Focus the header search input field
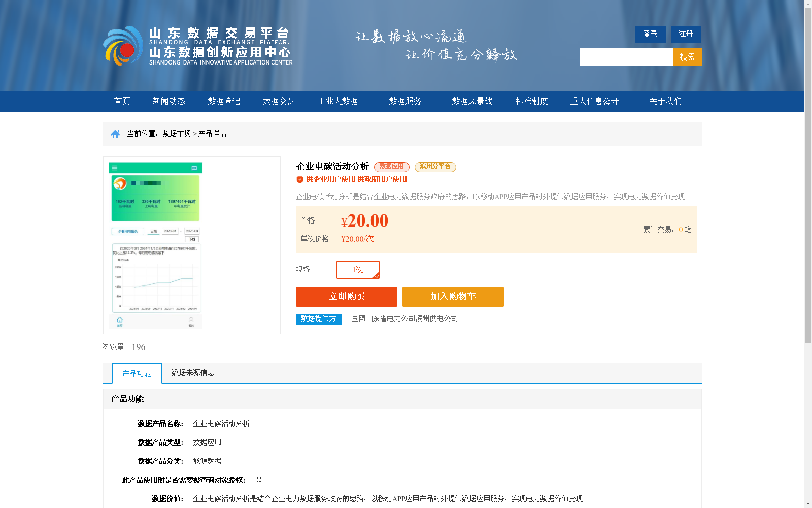This screenshot has width=812, height=508. (x=626, y=57)
